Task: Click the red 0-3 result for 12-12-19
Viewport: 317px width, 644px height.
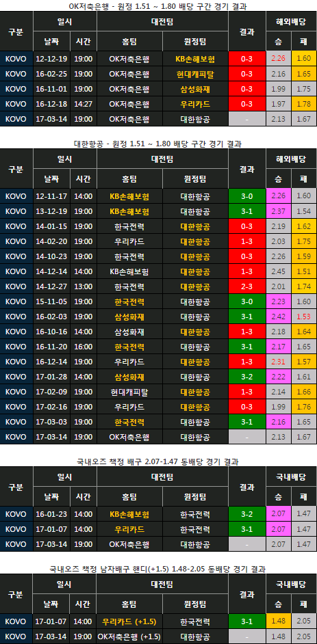Action: (x=246, y=59)
